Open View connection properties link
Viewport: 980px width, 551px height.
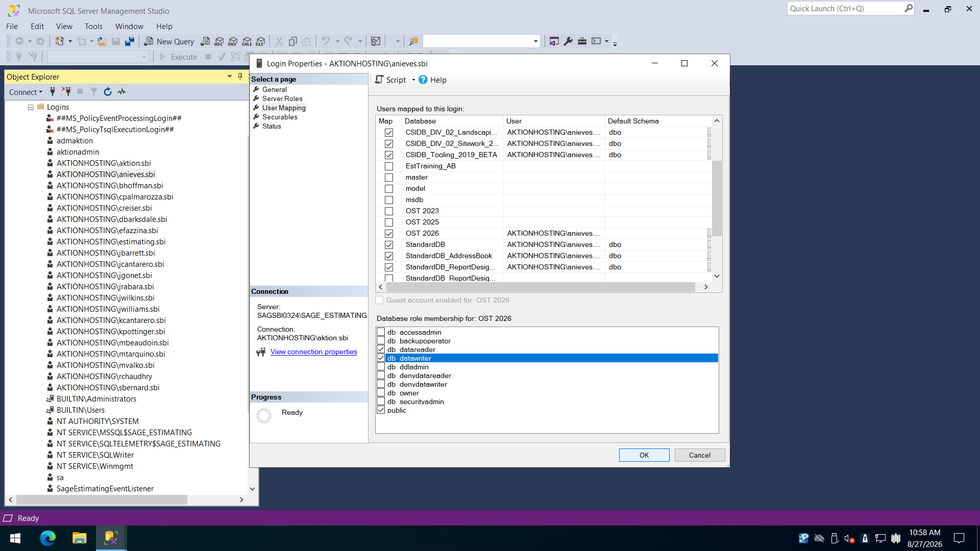click(x=313, y=352)
